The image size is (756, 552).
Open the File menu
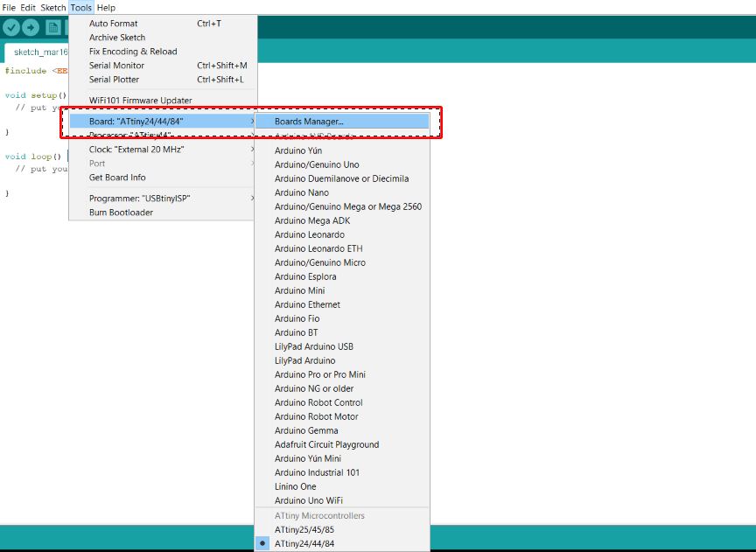tap(9, 8)
